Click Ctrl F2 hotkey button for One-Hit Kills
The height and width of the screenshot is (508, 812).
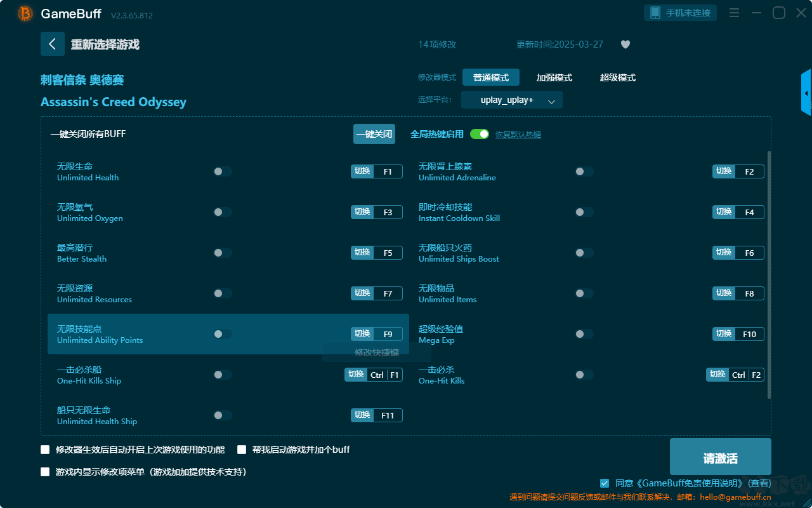[735, 375]
